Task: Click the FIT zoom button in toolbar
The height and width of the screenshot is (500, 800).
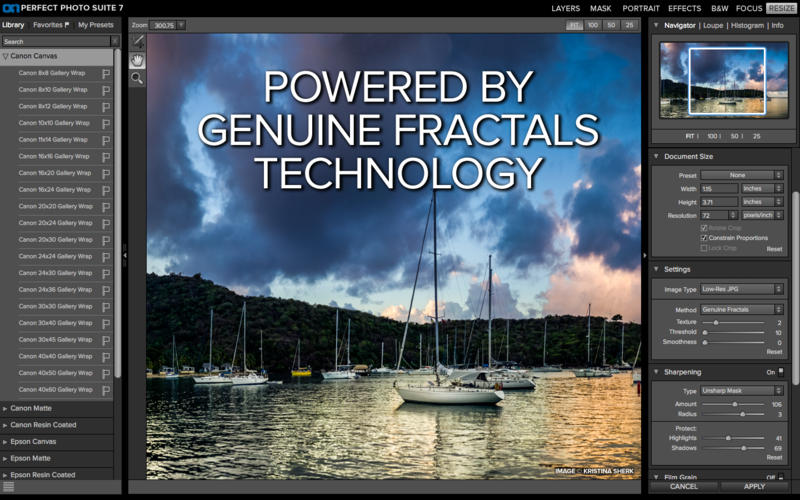Action: 574,25
